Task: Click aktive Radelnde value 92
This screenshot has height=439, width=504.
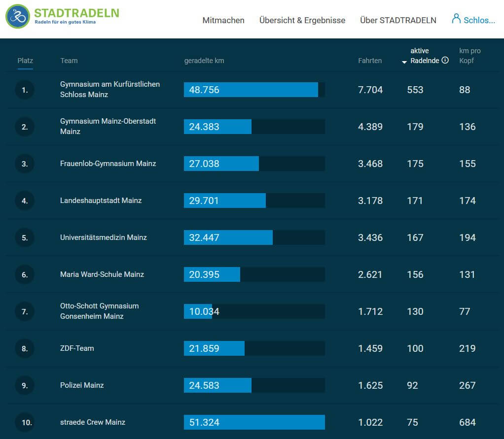Action: [x=412, y=385]
